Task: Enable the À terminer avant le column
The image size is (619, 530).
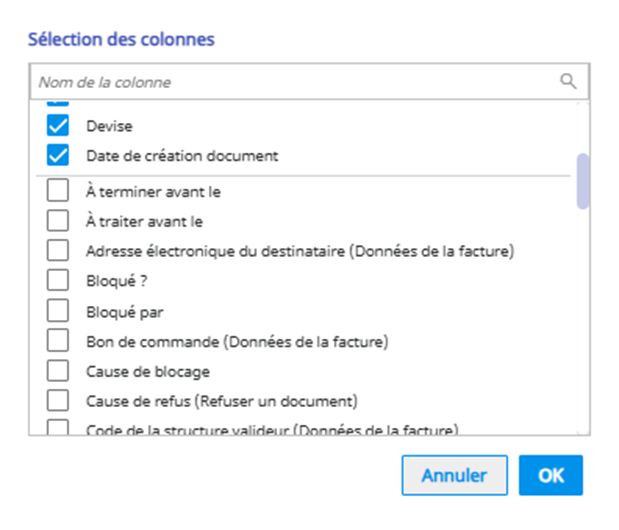Action: coord(58,190)
